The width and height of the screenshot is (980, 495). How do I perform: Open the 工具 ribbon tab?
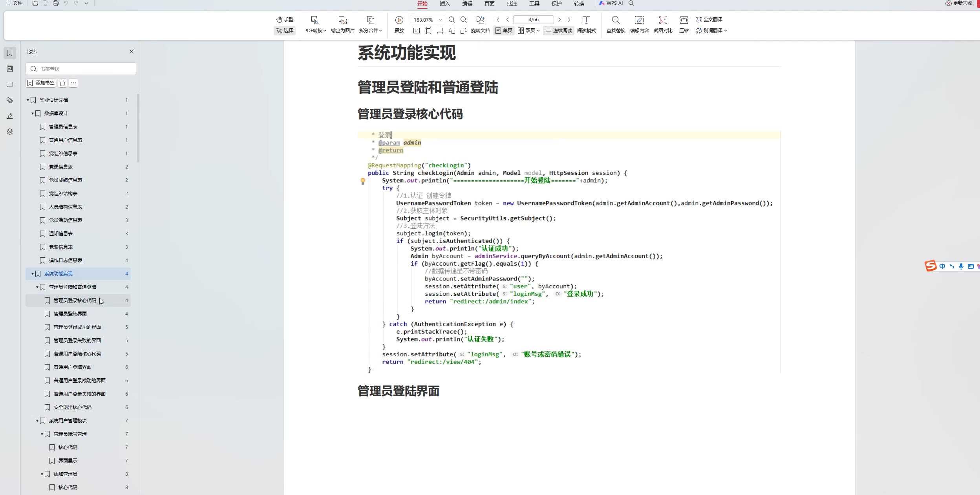point(534,4)
